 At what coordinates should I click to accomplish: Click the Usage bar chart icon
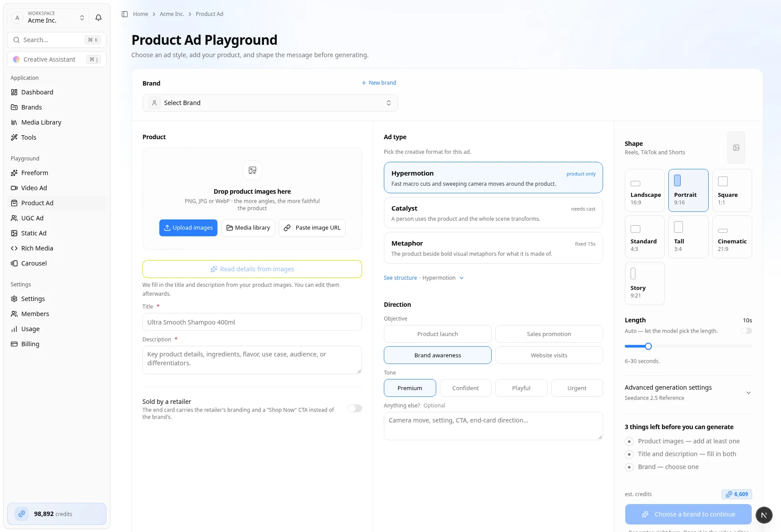(14, 329)
